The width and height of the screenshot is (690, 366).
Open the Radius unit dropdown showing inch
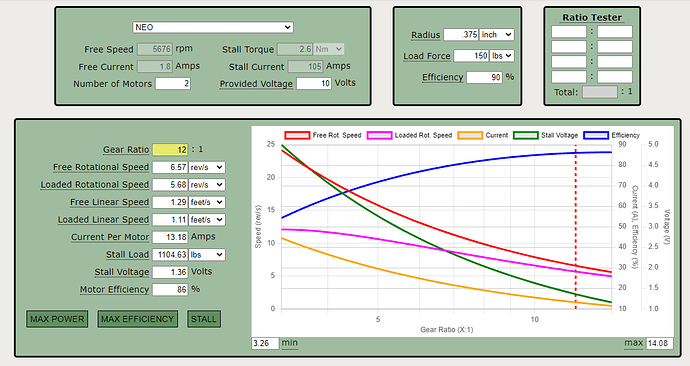(496, 35)
